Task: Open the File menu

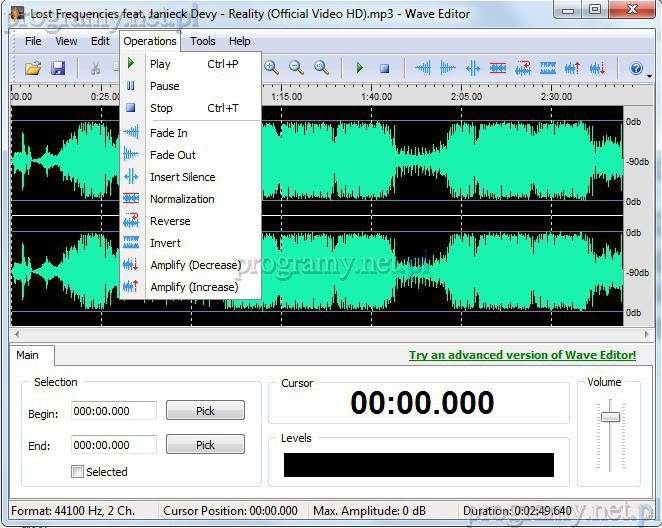Action: click(33, 41)
